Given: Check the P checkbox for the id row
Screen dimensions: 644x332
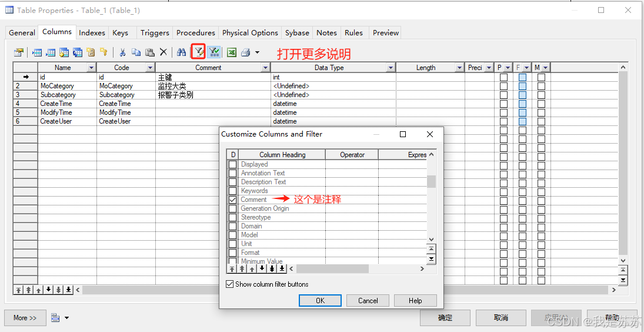Looking at the screenshot, I should pos(503,77).
